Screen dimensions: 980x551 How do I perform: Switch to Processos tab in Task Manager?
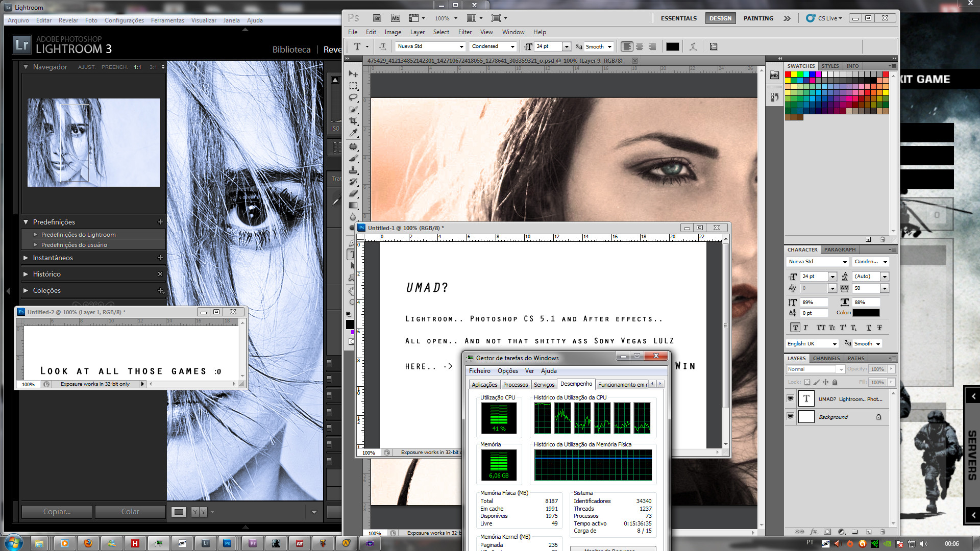point(516,385)
